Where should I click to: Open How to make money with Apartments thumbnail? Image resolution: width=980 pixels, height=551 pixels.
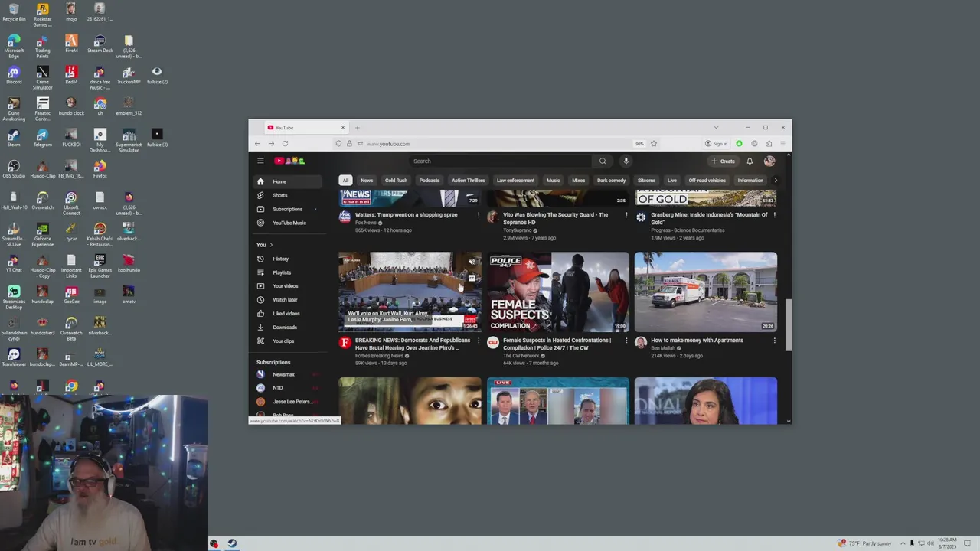tap(705, 292)
